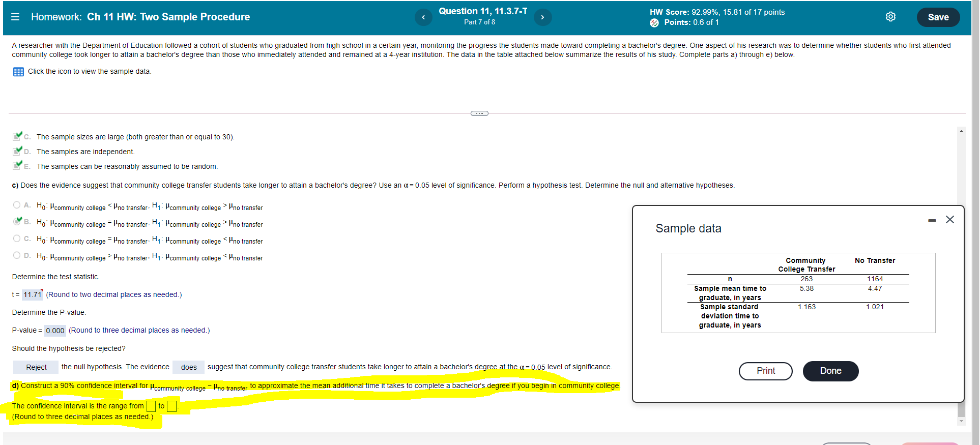980x445 pixels.
Task: Go to the next question arrow
Action: (542, 17)
